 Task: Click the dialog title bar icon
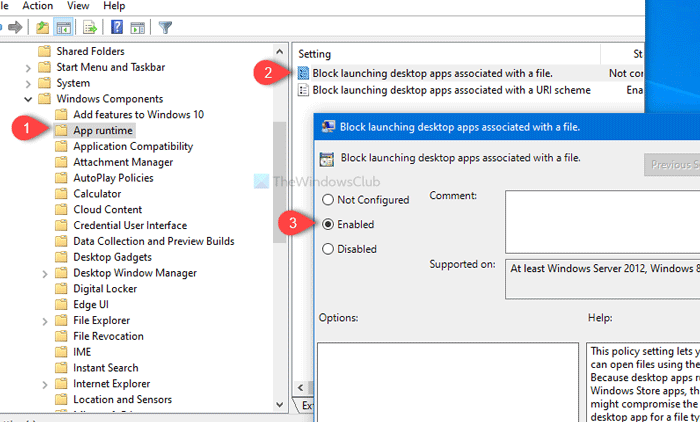click(329, 127)
